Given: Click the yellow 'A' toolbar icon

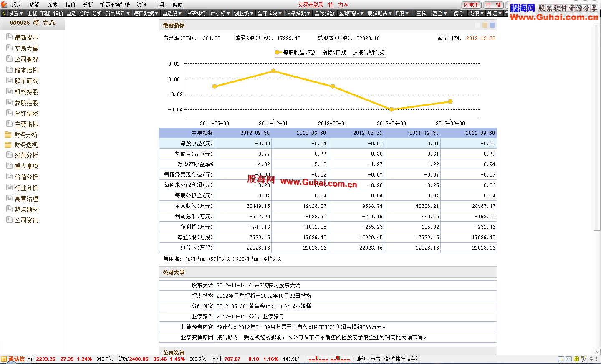Looking at the screenshot, I should pos(3,13).
